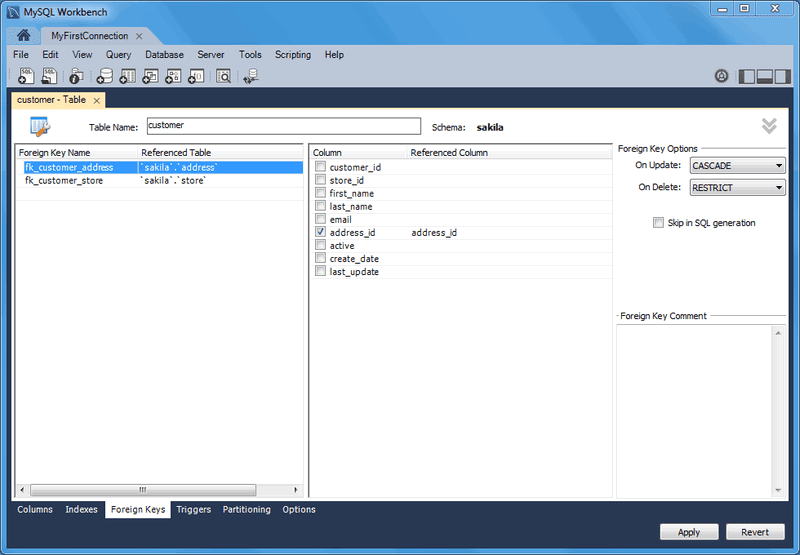Open the Server menu
Screen dimensions: 800x555
click(211, 55)
